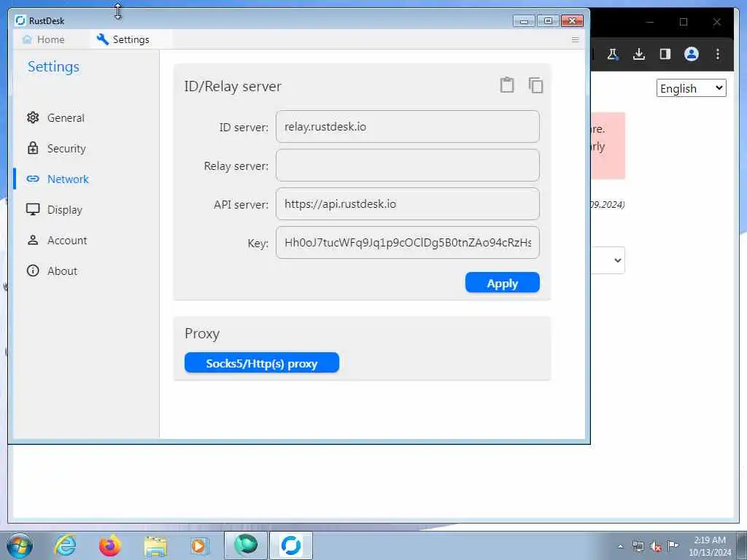
Task: Click the Account person icon
Action: pos(33,240)
